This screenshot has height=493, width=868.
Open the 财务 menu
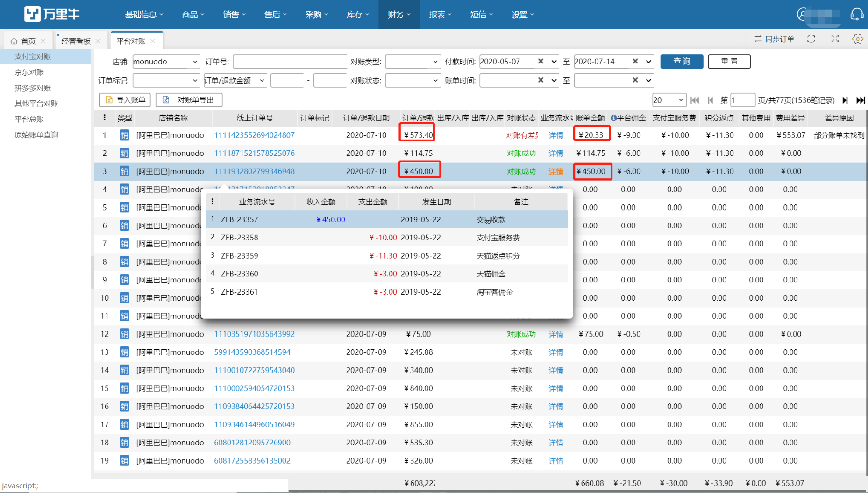click(399, 14)
